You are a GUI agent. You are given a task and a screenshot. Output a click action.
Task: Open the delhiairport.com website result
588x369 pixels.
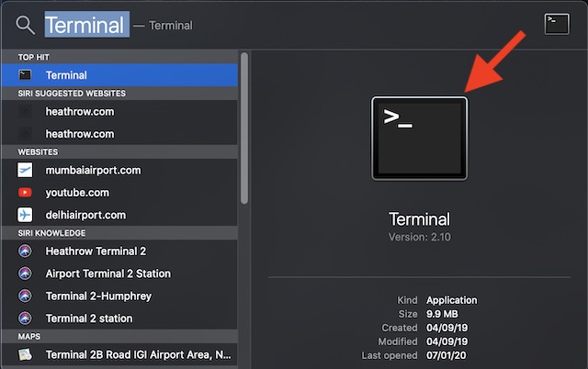coord(85,215)
